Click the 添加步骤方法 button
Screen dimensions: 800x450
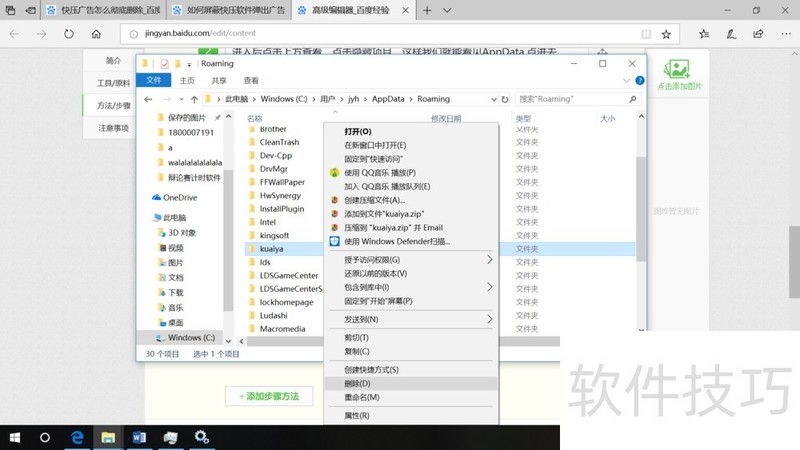[269, 396]
